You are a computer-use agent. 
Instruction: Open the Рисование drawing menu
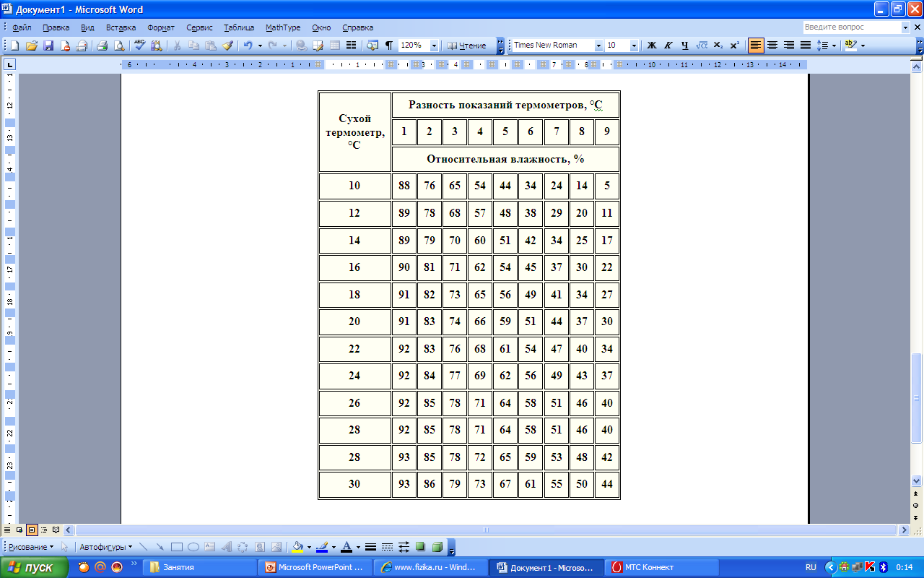pos(30,547)
